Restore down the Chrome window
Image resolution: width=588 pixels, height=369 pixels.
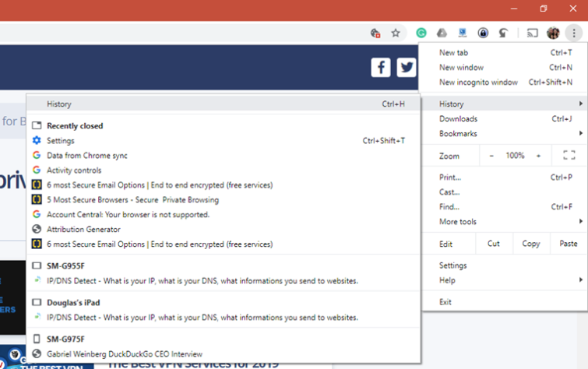[544, 9]
